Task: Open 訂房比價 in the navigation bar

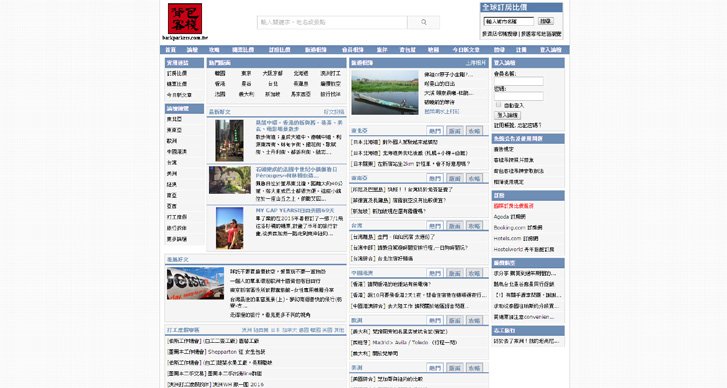Action: 279,50
